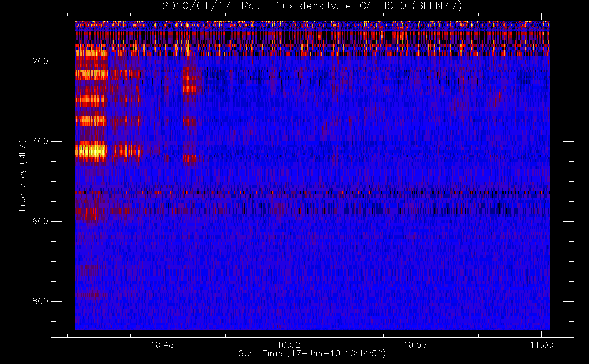Click the 800 frequency tick label
Viewport: 589px width, 364px height.
[40, 301]
